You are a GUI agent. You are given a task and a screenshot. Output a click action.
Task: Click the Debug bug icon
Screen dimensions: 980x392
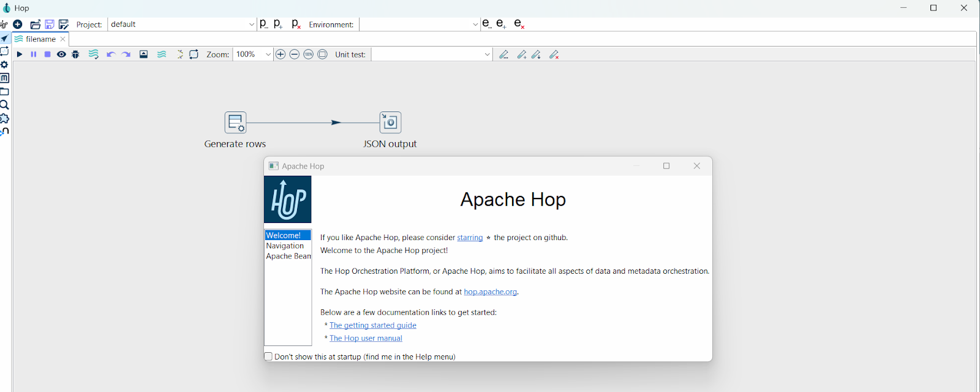click(x=75, y=55)
